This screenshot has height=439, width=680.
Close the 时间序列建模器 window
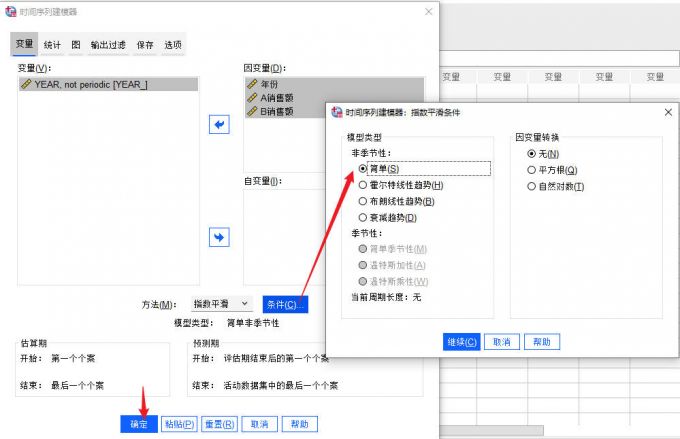point(428,12)
